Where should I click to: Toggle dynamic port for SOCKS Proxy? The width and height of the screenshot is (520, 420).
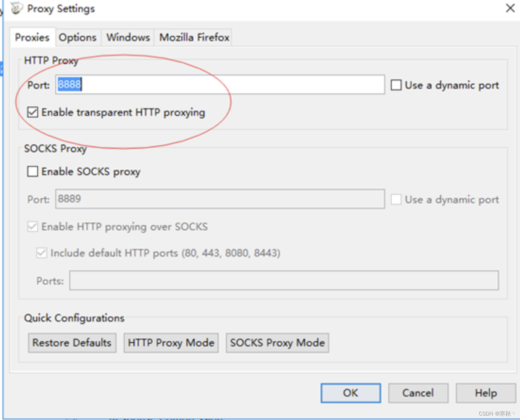(x=396, y=199)
